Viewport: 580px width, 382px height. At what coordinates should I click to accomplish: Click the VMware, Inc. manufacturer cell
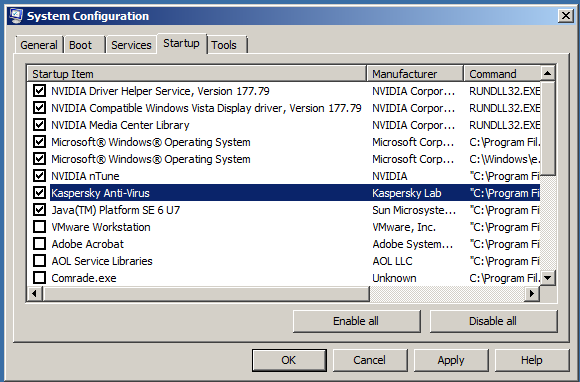click(x=404, y=227)
